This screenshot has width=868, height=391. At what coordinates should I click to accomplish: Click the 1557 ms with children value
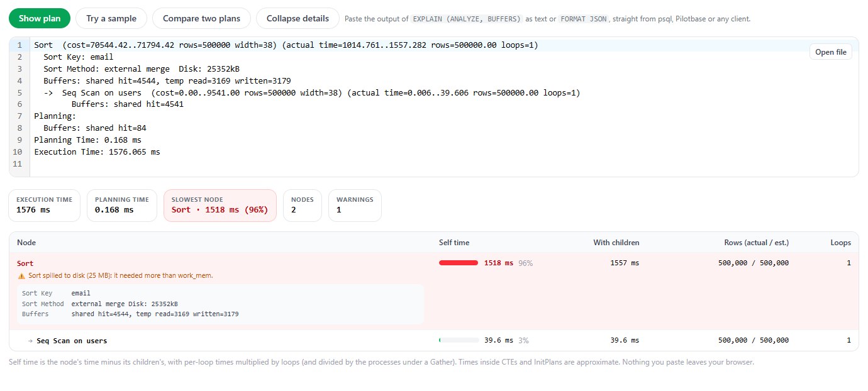(625, 263)
